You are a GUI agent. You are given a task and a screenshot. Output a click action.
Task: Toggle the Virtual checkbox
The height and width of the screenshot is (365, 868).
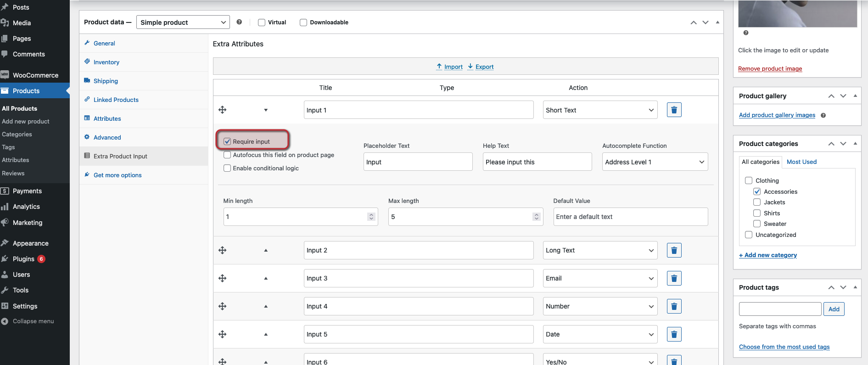[x=262, y=22]
